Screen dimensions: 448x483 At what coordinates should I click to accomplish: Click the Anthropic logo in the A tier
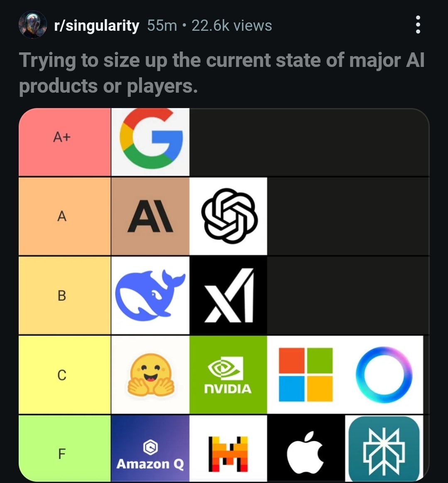pyautogui.click(x=150, y=216)
